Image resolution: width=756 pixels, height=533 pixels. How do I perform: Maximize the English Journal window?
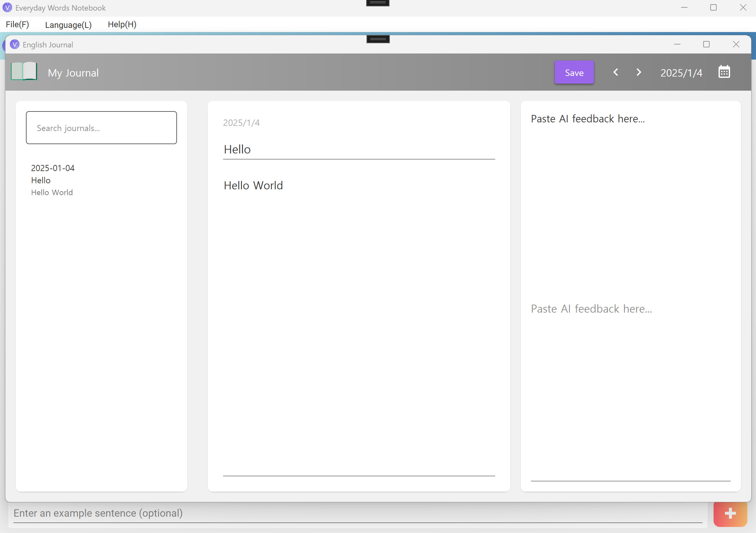click(x=706, y=45)
